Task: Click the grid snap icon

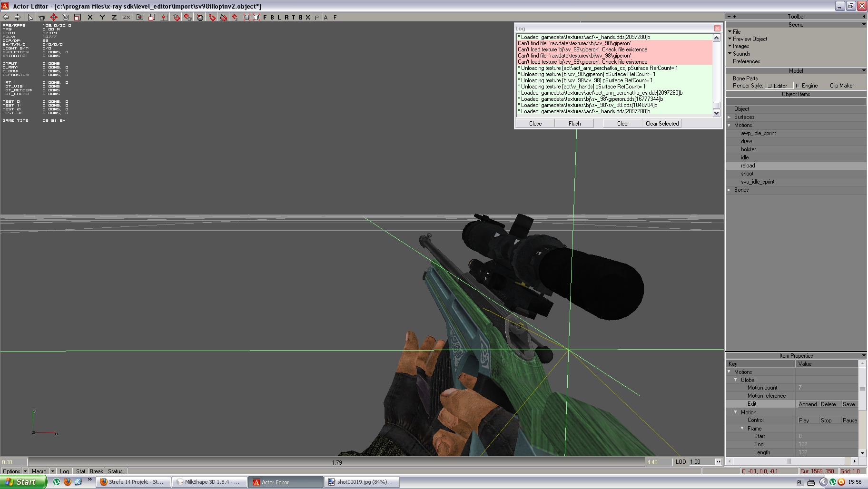Action: tap(164, 17)
